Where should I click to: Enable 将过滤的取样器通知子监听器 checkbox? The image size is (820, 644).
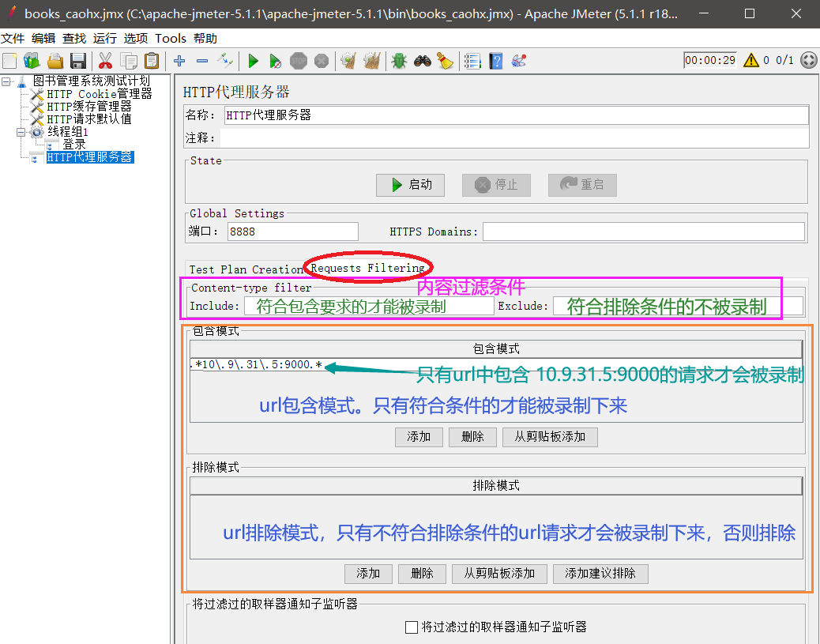point(412,627)
